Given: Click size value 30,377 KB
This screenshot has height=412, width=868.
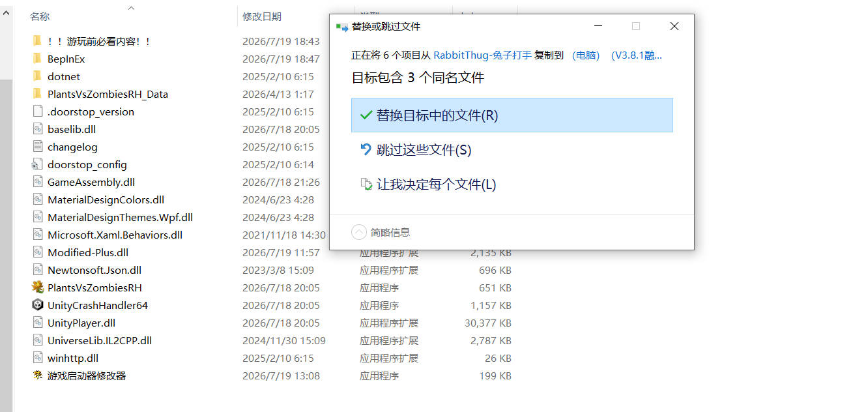Looking at the screenshot, I should [488, 323].
